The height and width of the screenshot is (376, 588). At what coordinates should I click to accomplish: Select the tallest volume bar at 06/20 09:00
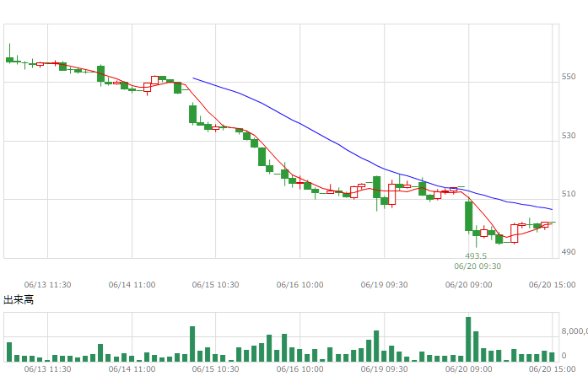[468, 339]
